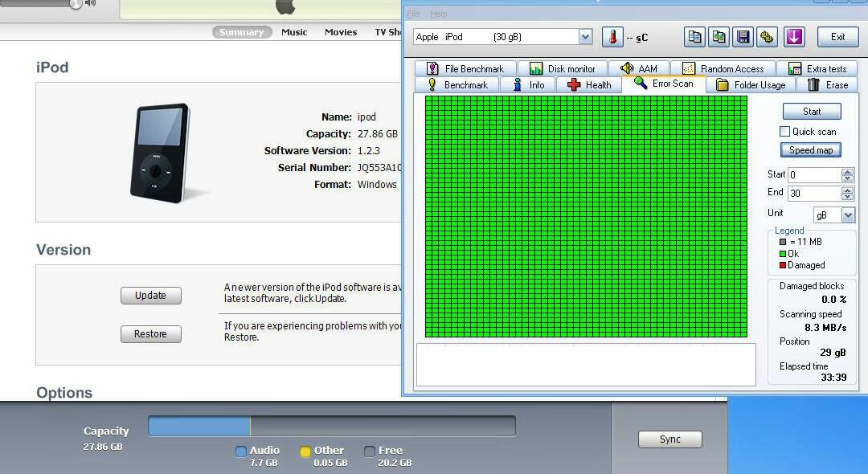Click the thermometer temperature icon
The image size is (868, 474).
point(612,37)
